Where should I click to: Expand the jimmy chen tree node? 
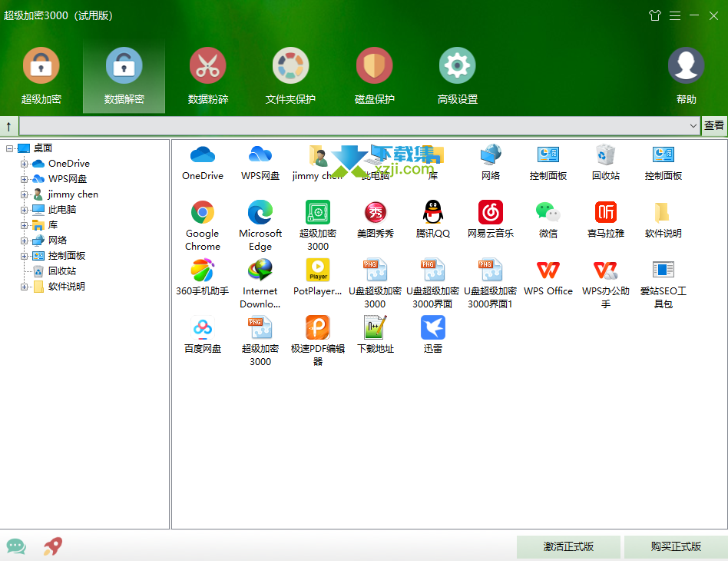[x=24, y=194]
